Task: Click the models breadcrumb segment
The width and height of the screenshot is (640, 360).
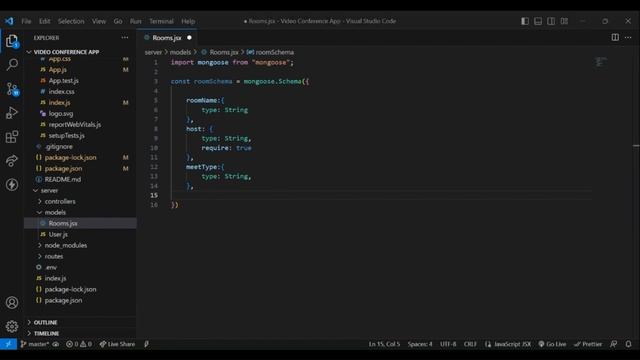Action: (x=180, y=52)
